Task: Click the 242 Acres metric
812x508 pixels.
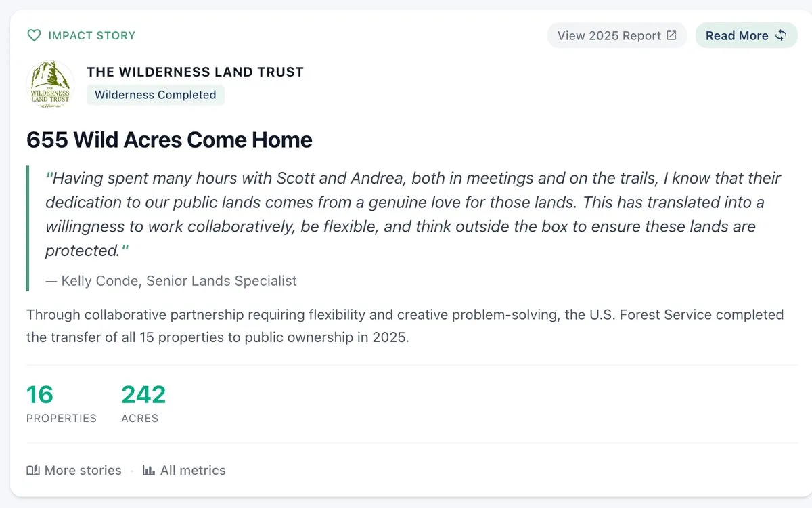Action: [143, 404]
